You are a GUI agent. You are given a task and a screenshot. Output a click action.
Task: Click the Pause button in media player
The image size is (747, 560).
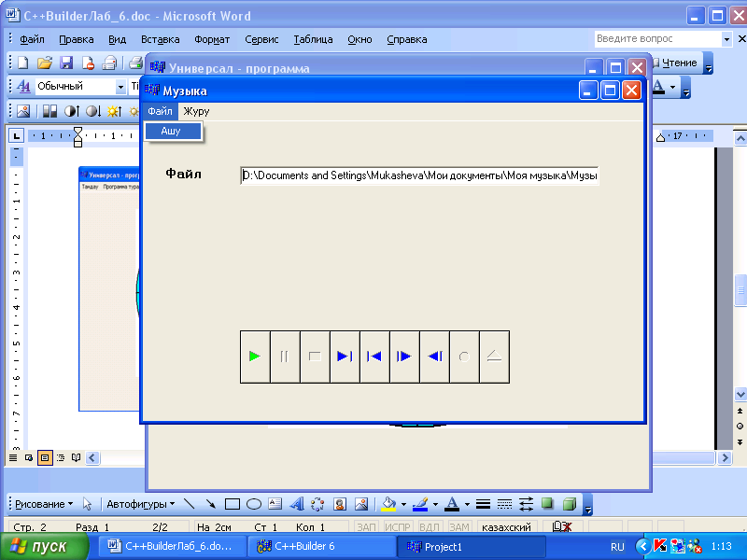tap(285, 357)
